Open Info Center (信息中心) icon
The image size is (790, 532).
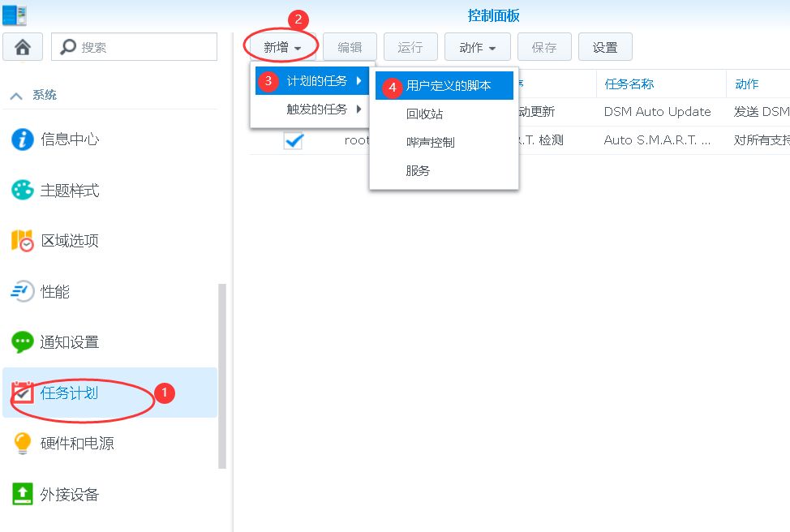point(23,139)
